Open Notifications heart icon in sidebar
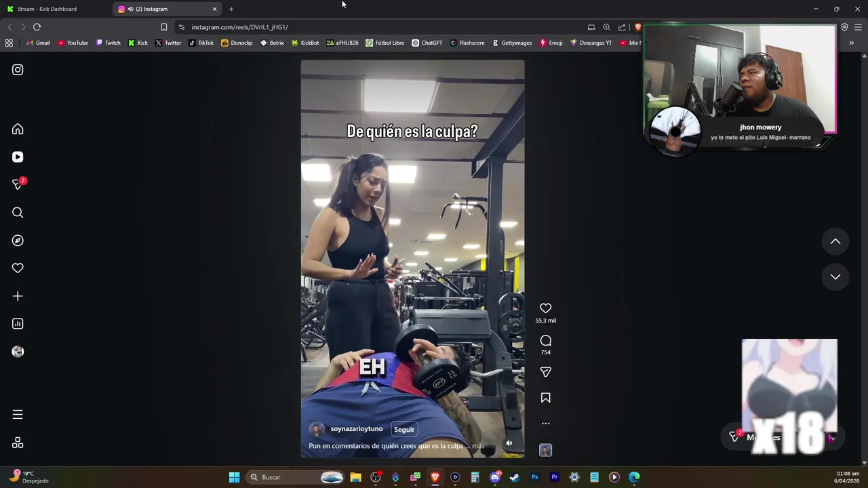The height and width of the screenshot is (488, 868). pos(18,268)
